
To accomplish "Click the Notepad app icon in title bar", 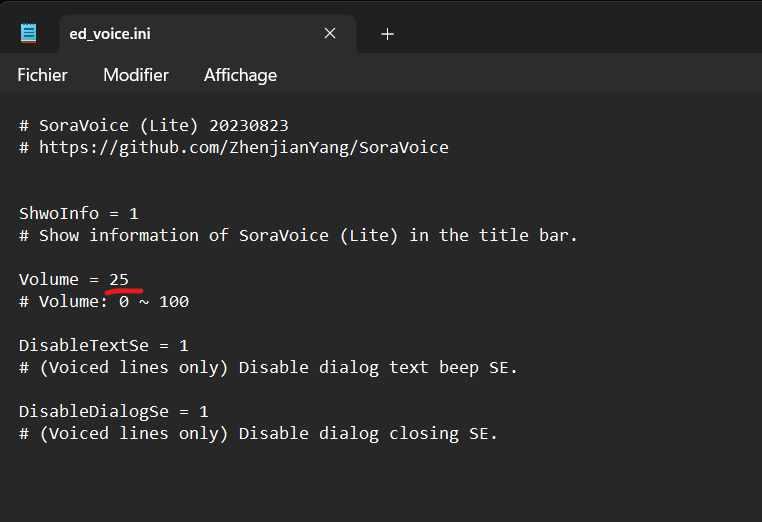I will [29, 33].
